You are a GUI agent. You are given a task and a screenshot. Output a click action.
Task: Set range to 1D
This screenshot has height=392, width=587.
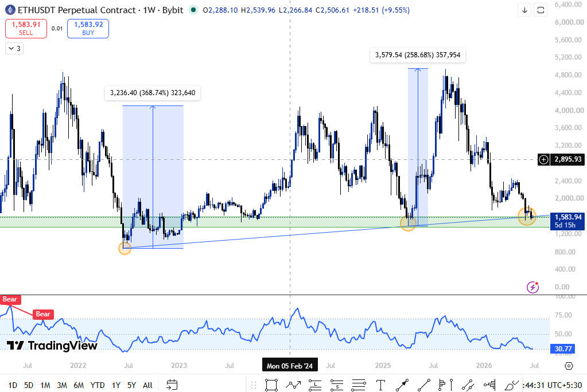13,385
